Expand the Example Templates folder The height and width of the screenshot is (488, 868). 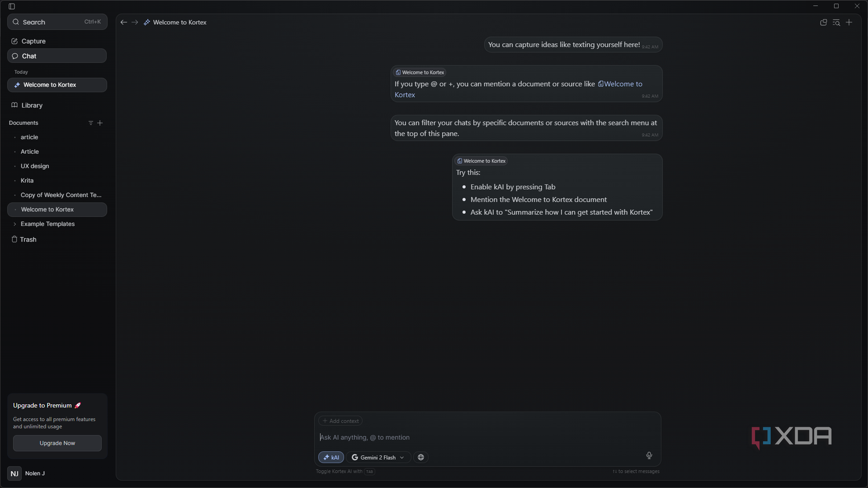[x=14, y=224]
